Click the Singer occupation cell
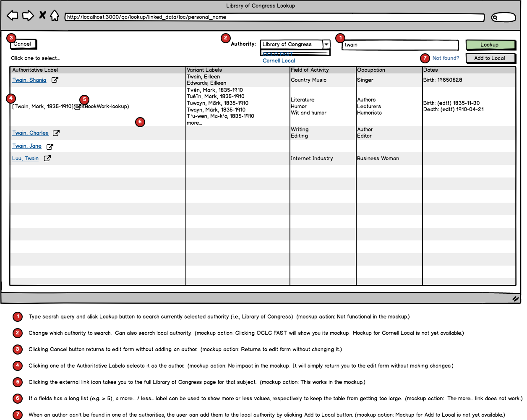This screenshot has width=527, height=420. pyautogui.click(x=365, y=80)
